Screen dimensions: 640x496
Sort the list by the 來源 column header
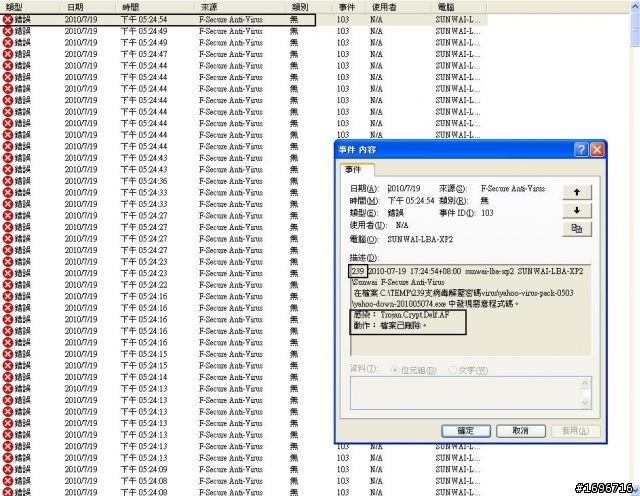(x=240, y=7)
